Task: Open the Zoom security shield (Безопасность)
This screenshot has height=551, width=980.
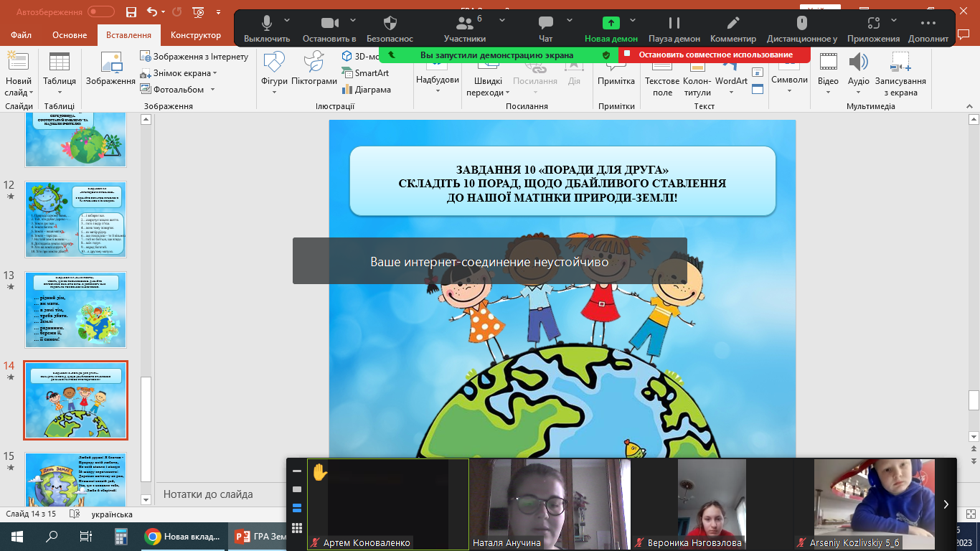Action: pyautogui.click(x=390, y=29)
